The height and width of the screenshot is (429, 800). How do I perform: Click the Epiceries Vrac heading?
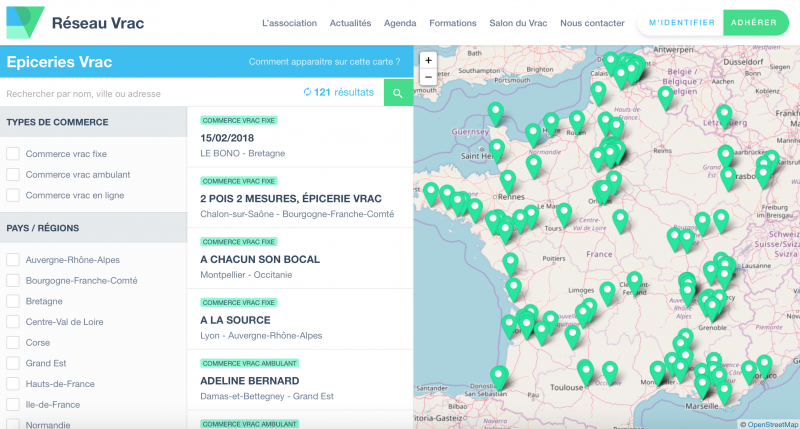(x=59, y=62)
